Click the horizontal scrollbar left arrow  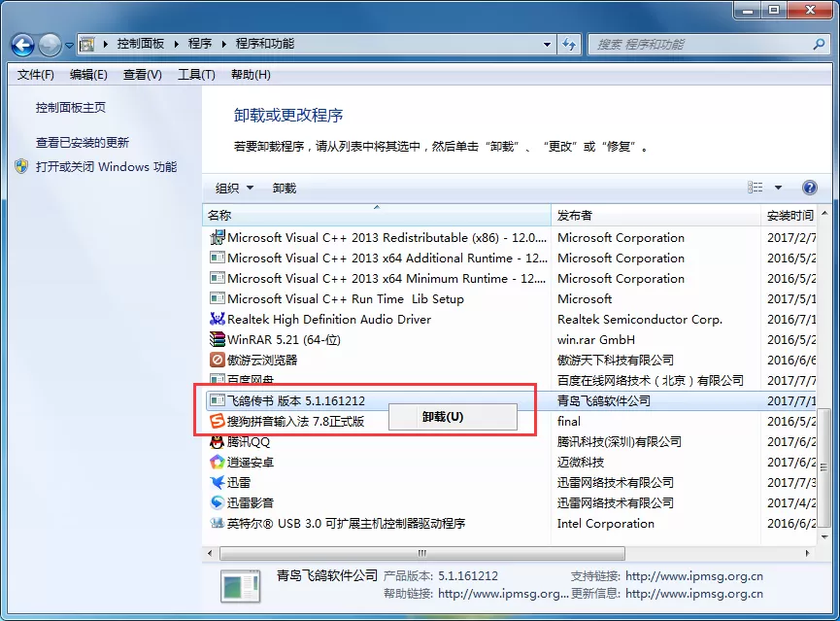210,553
